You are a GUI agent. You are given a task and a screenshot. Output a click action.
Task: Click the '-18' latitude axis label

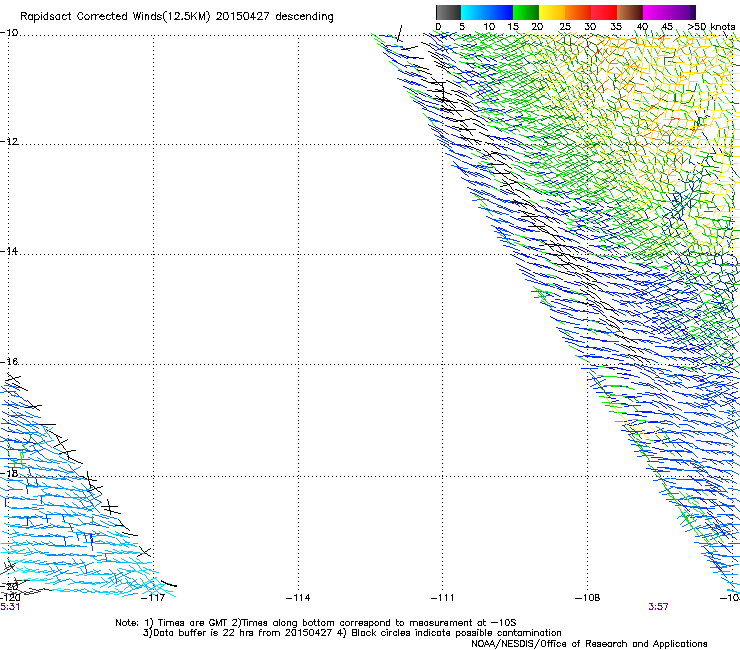[x=9, y=473]
